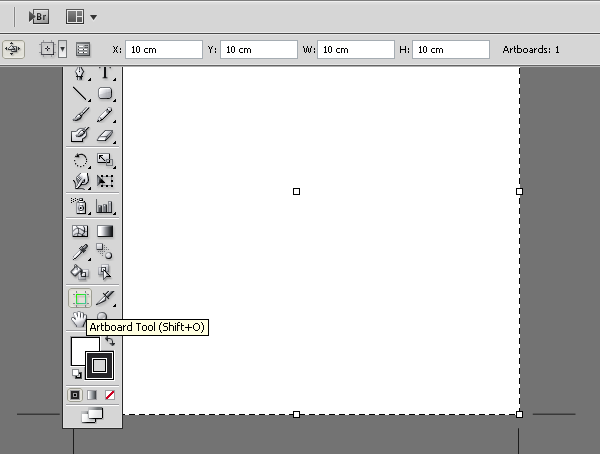This screenshot has height=454, width=600.
Task: Select the Gradient tool
Action: 105,231
